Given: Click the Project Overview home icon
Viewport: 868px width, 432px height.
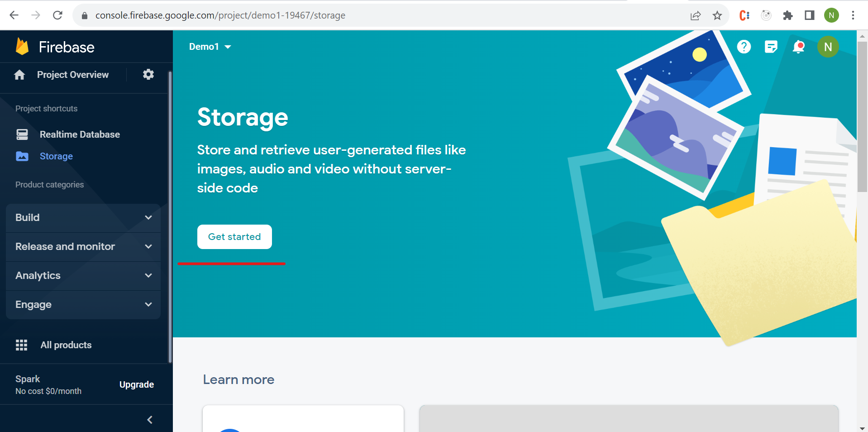Looking at the screenshot, I should pyautogui.click(x=19, y=75).
